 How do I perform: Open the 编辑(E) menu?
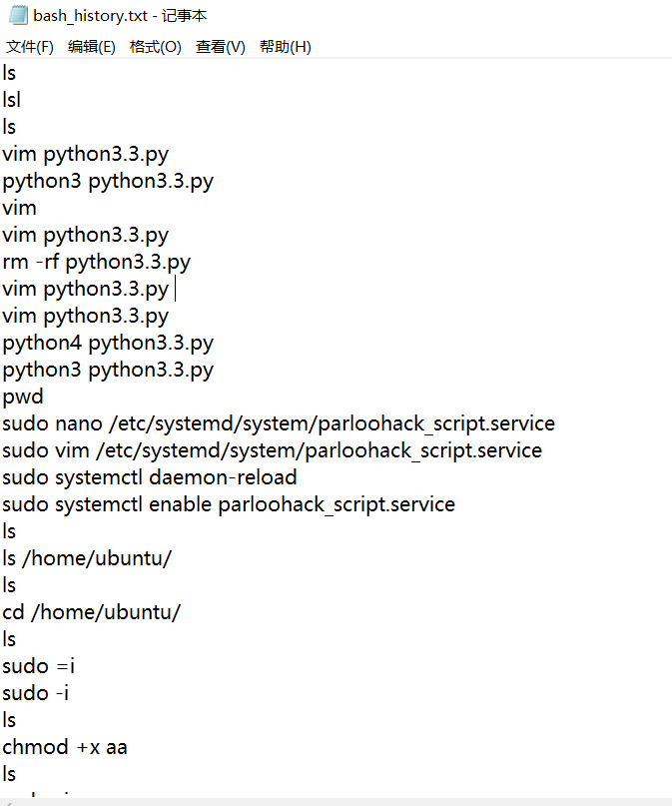(91, 47)
